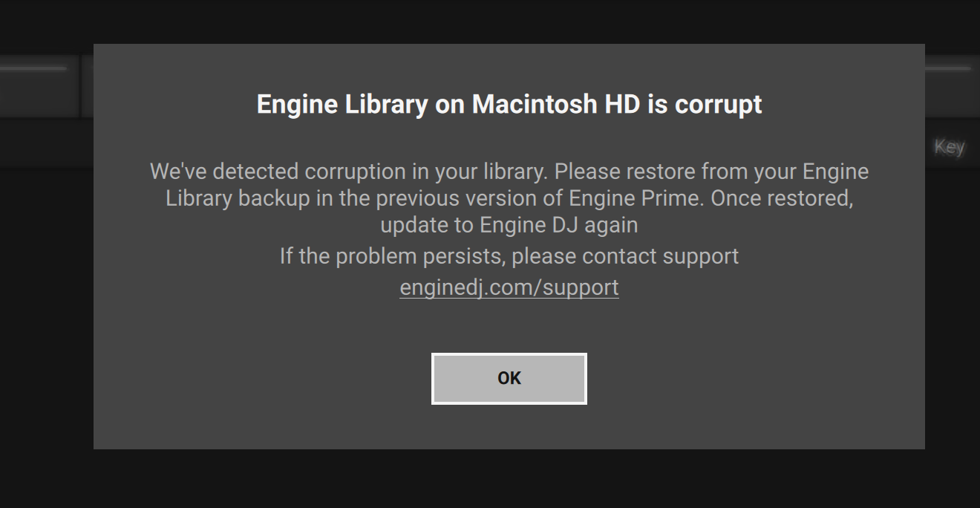Click the OK button in the dialog
Image resolution: width=980 pixels, height=508 pixels.
509,379
